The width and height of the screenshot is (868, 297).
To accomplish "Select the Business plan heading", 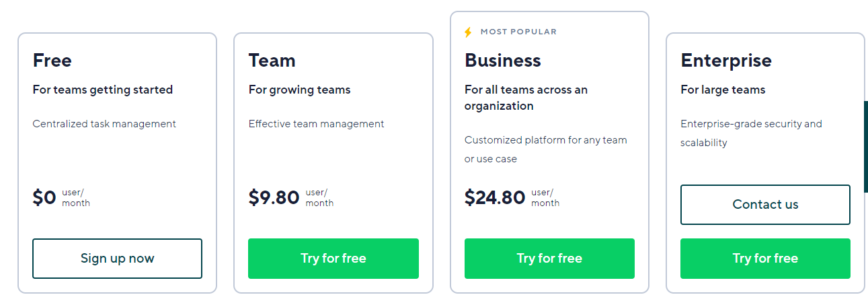I will pos(503,61).
